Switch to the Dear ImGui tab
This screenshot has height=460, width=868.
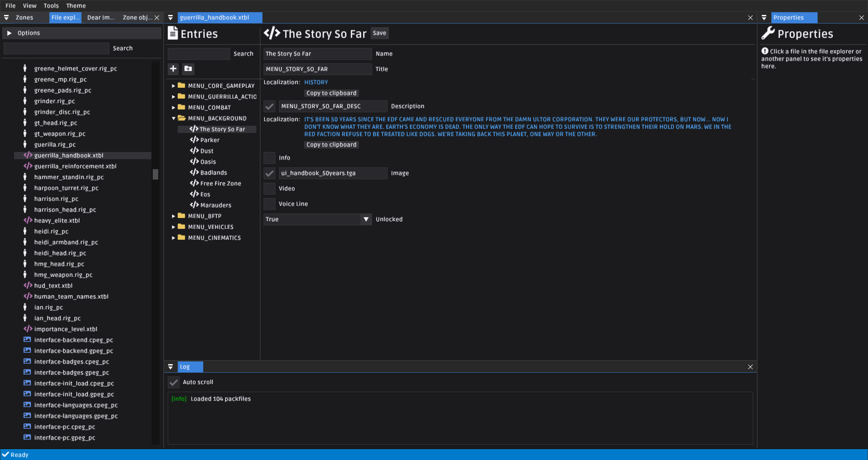101,18
